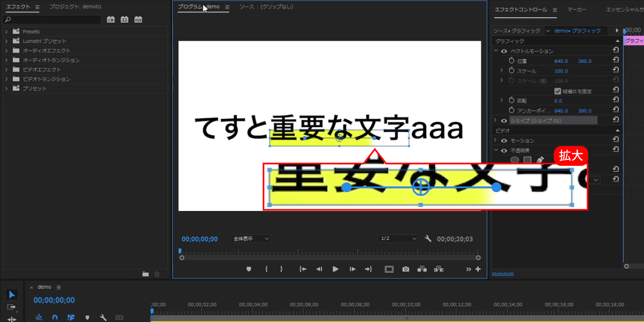Show more transport buttons chevron
The image size is (644, 322).
tap(469, 269)
